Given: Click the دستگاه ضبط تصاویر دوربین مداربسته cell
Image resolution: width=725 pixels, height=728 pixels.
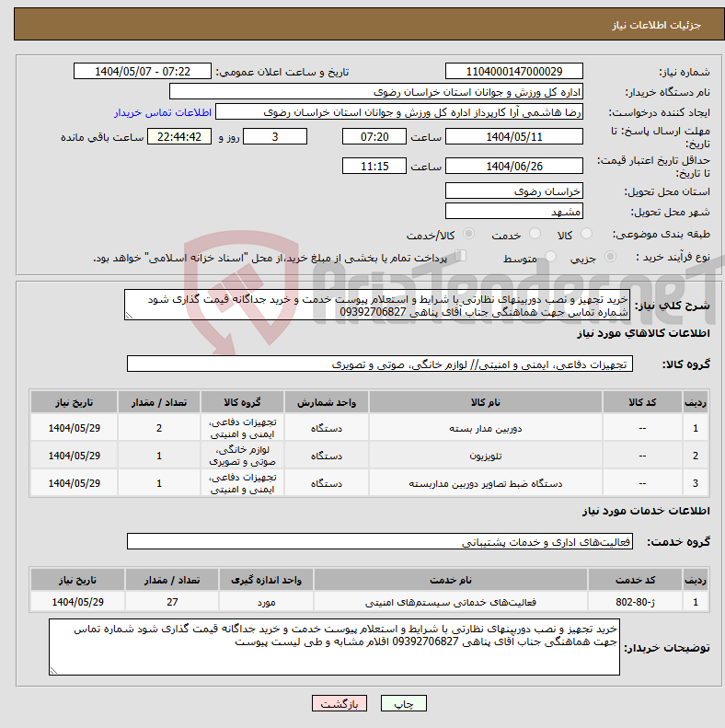Looking at the screenshot, I should coord(486,483).
